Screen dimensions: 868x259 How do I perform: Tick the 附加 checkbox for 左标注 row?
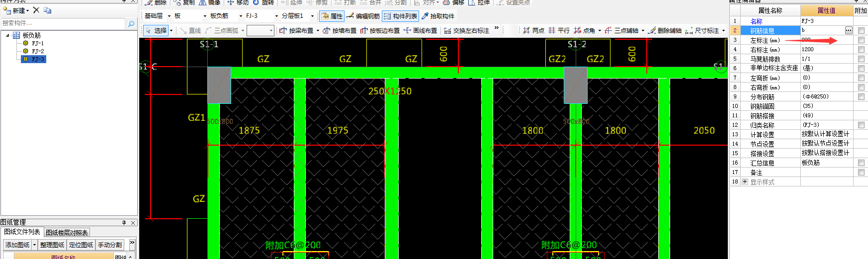tap(861, 40)
